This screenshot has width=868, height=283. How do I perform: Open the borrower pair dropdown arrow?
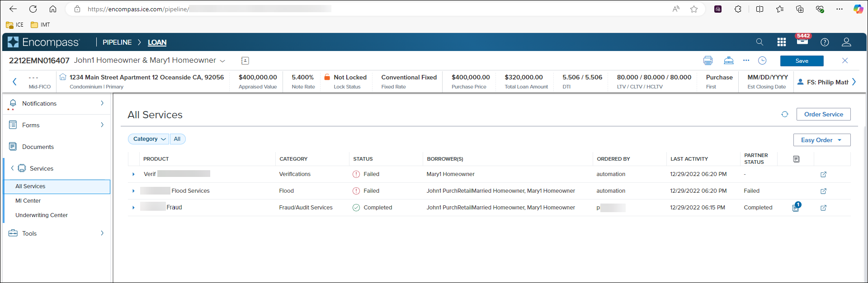pos(222,60)
